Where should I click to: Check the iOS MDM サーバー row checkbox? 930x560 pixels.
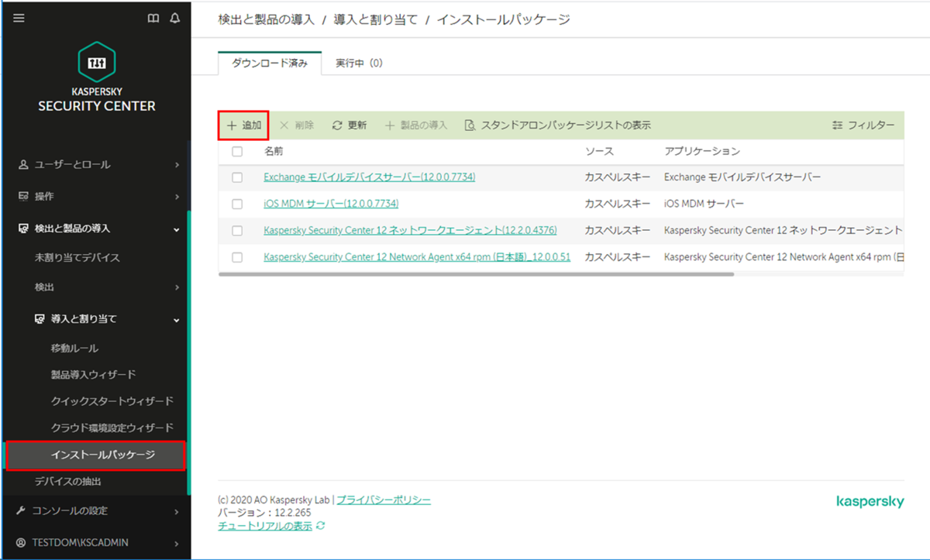click(x=237, y=204)
